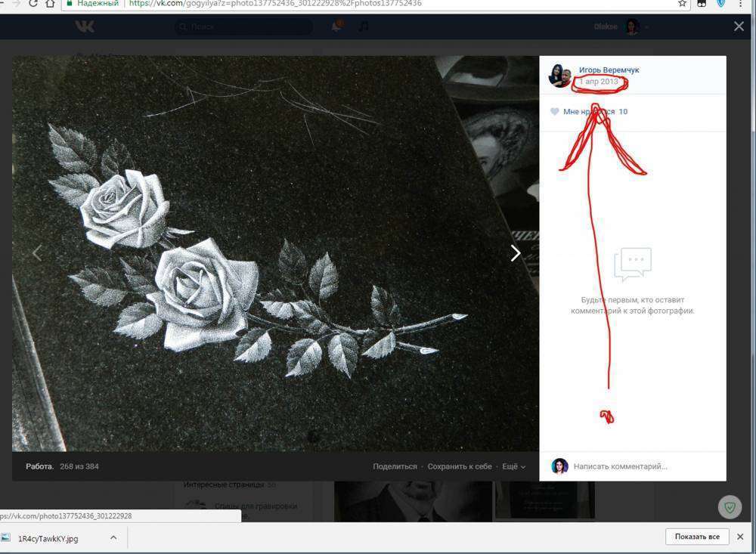Click Сохранить к себе link

click(x=460, y=466)
